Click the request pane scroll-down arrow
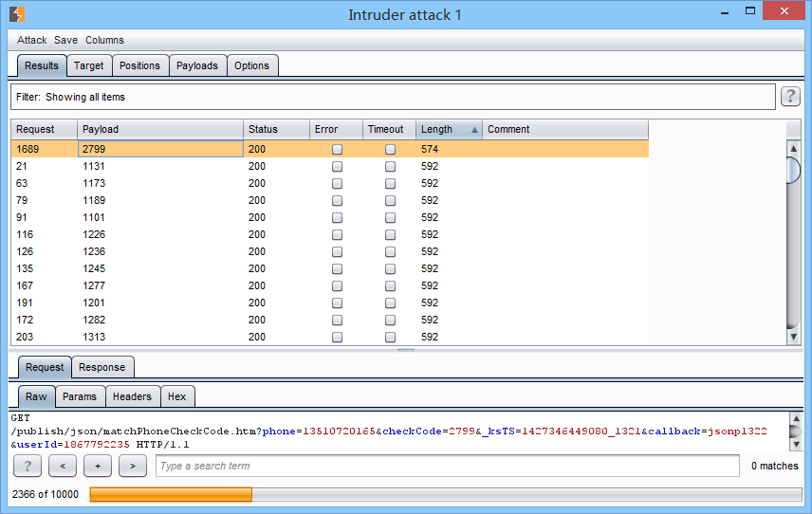 tap(796, 444)
